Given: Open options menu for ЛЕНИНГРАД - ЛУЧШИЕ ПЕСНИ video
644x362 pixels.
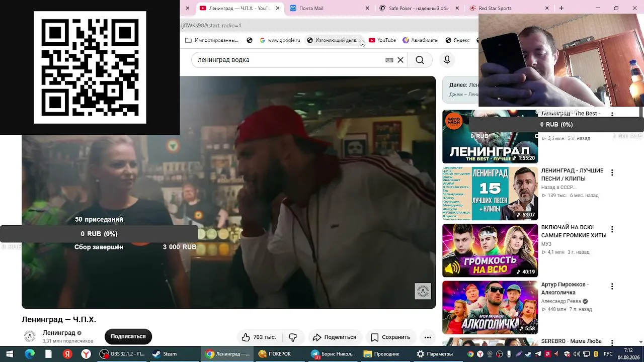Looking at the screenshot, I should tap(612, 173).
